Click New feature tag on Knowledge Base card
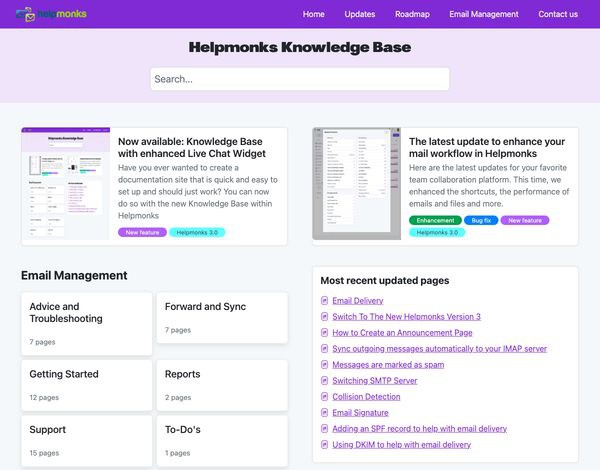 [142, 232]
